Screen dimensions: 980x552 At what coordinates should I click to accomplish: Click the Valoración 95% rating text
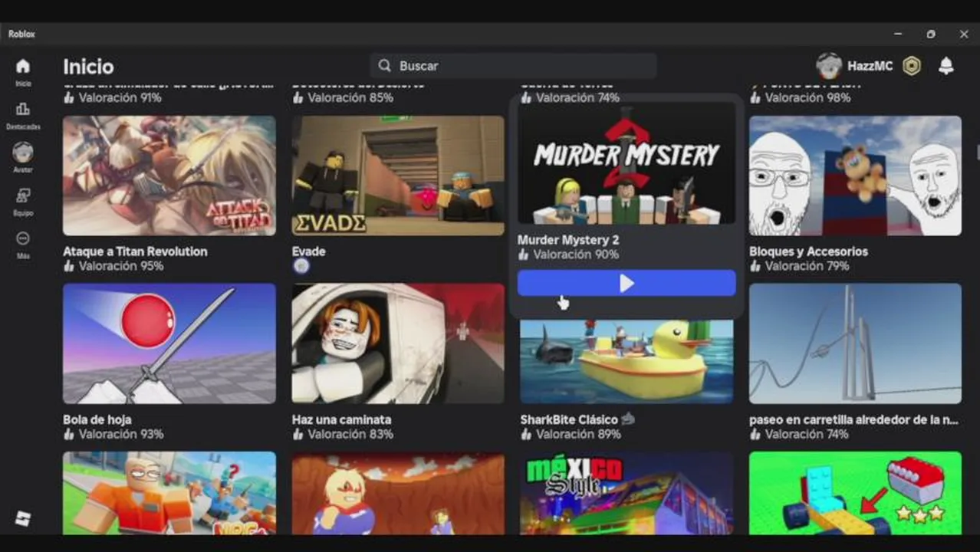tap(121, 266)
